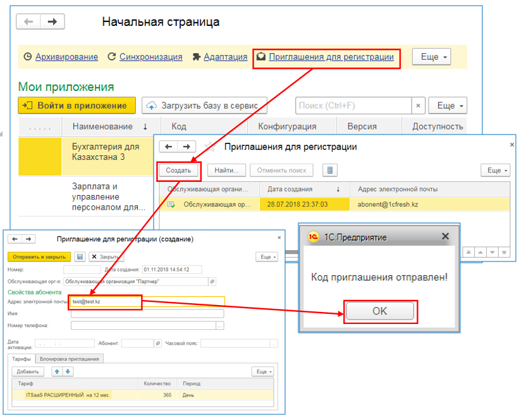Sort by the Дата создания column header
The height and width of the screenshot is (420, 519).
305,189
